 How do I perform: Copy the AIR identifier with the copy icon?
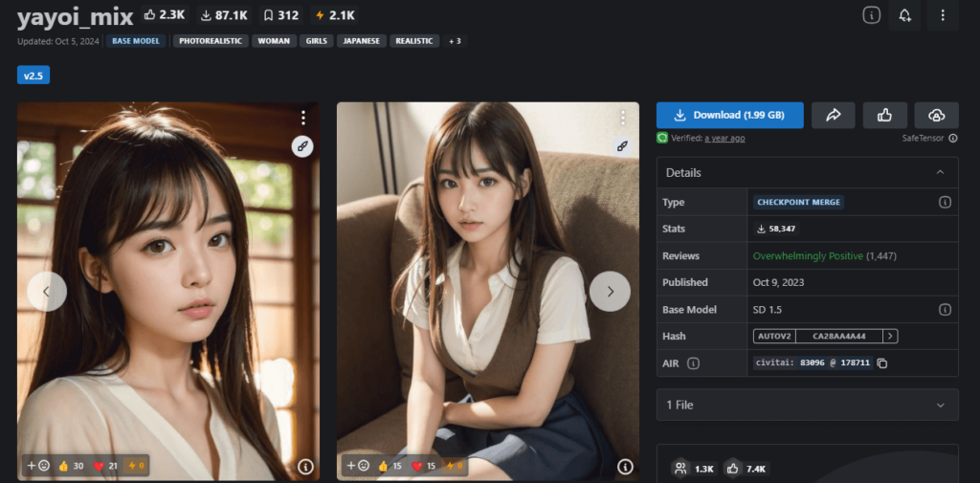882,363
